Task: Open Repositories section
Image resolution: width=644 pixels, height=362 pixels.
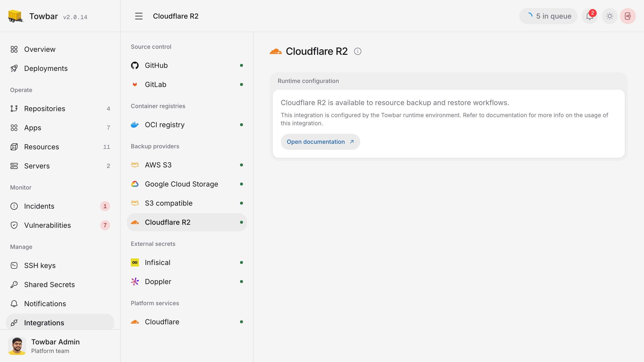Action: pos(60,109)
